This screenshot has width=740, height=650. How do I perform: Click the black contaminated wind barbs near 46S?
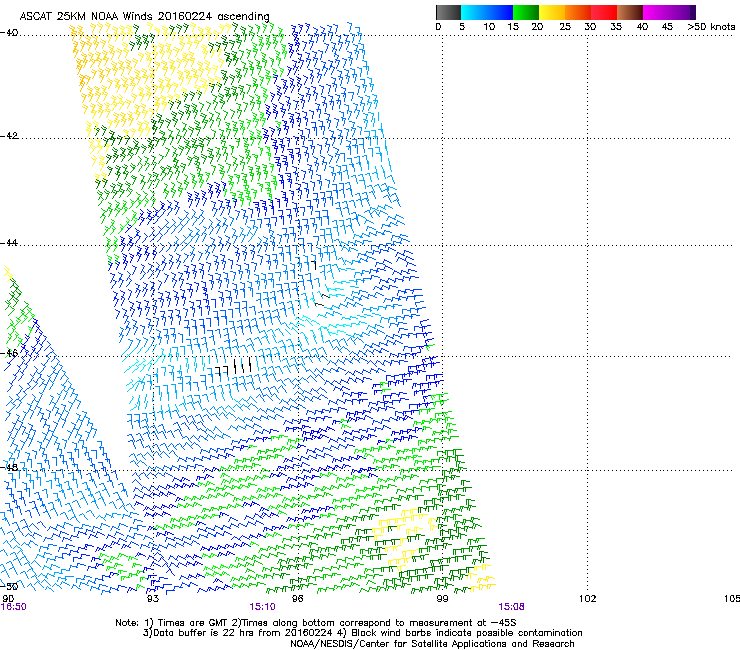pos(233,367)
